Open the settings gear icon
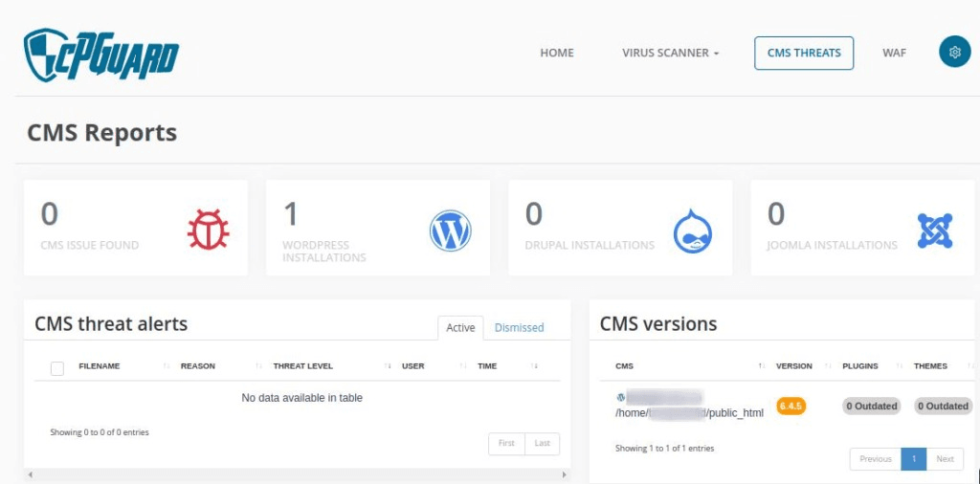Screen dimensions: 980x484 point(954,53)
